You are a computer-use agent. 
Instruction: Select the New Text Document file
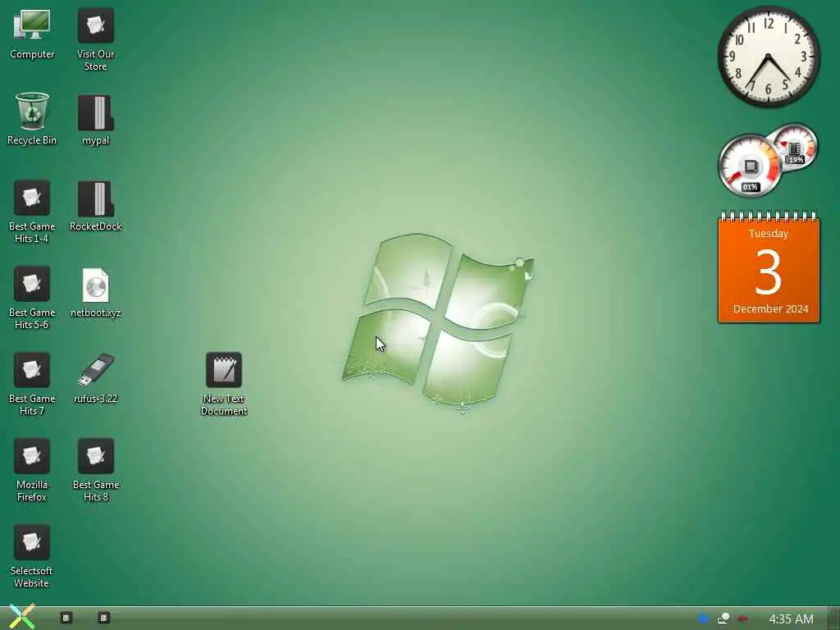(224, 384)
